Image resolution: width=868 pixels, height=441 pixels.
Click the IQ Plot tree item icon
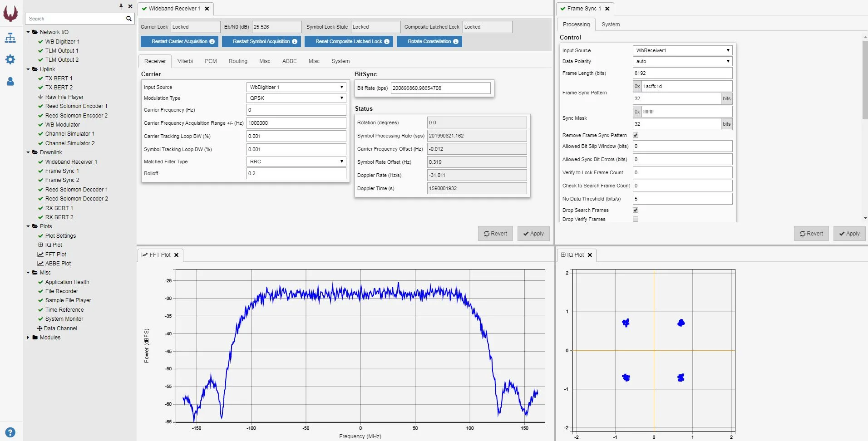pos(40,245)
